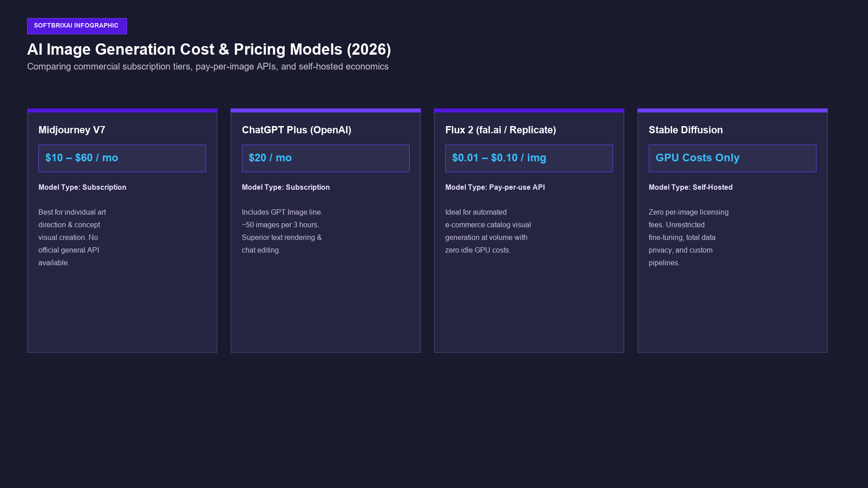Screen dimensions: 868x488
Task: Select the main title 'AI Image Generation Cost & Pricing Models (2026)'
Action: [x=209, y=49]
